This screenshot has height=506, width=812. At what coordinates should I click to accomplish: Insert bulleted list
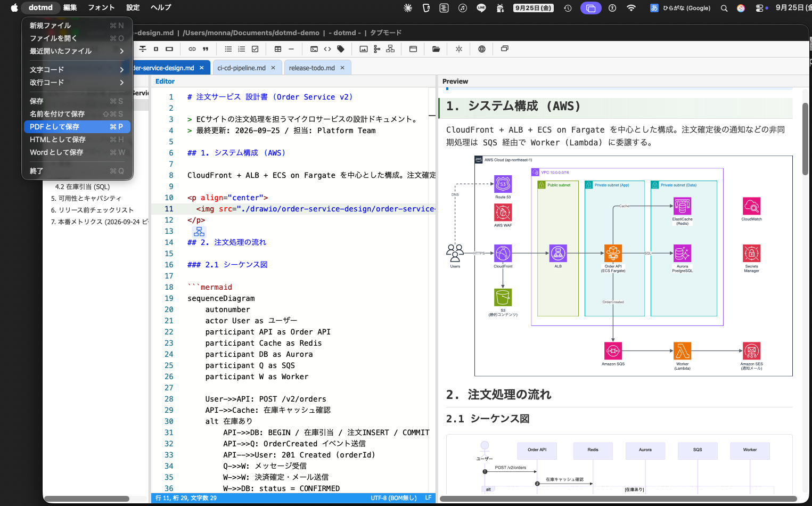[228, 49]
